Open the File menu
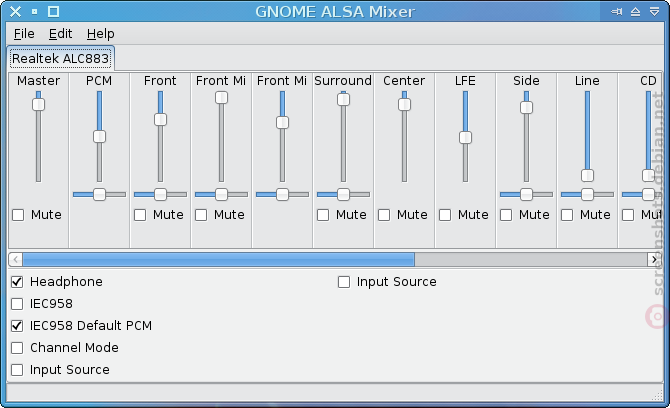This screenshot has width=670, height=408. point(24,34)
